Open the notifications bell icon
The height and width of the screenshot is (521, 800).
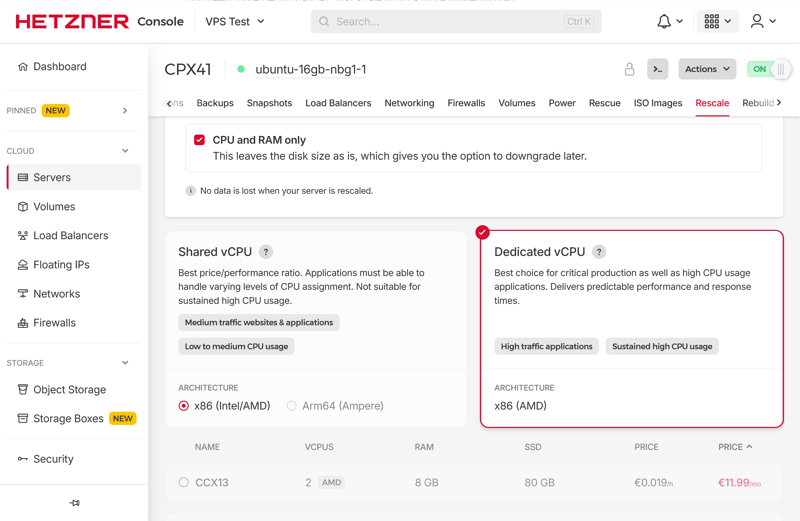[664, 21]
